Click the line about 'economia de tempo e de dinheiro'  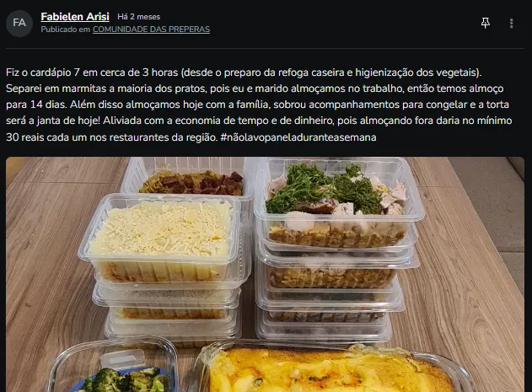pyautogui.click(x=259, y=121)
